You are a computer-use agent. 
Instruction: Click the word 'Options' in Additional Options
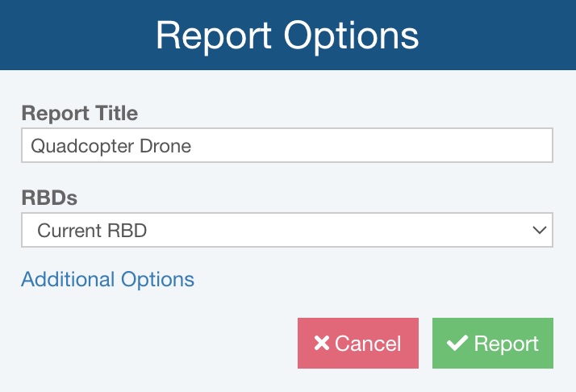157,279
